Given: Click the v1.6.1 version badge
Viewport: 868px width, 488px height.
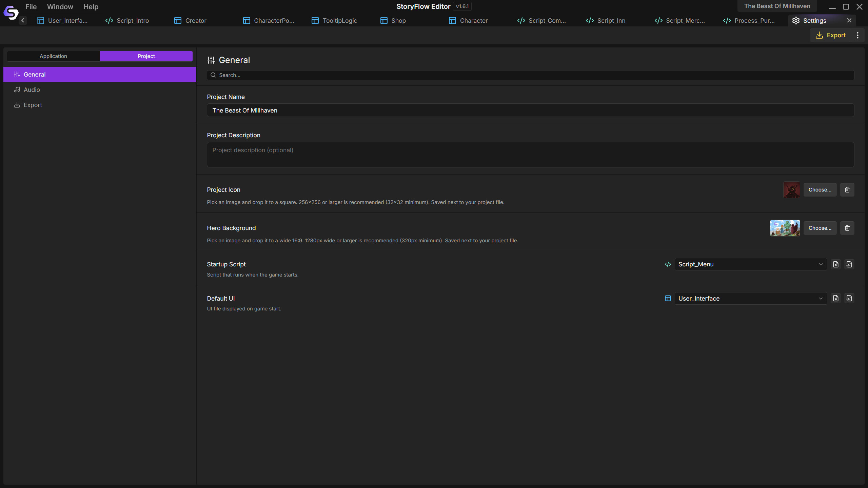Looking at the screenshot, I should (462, 6).
